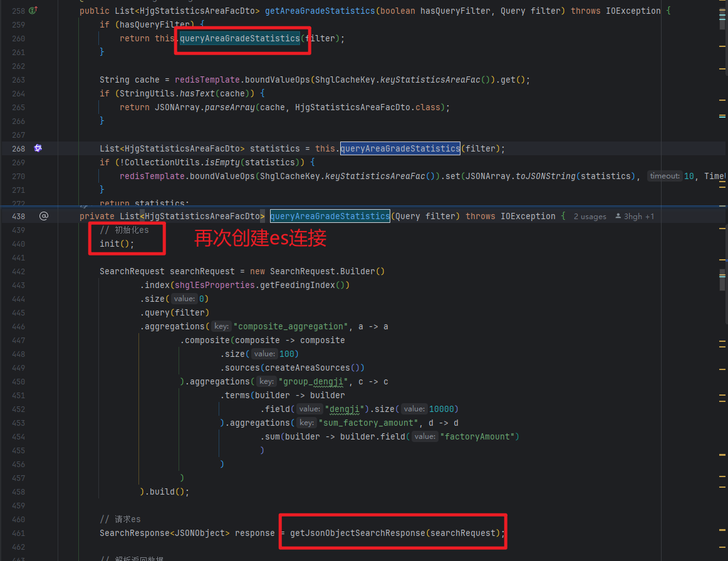Click the purple gutter icon on line 268
728x561 pixels.
click(x=38, y=148)
